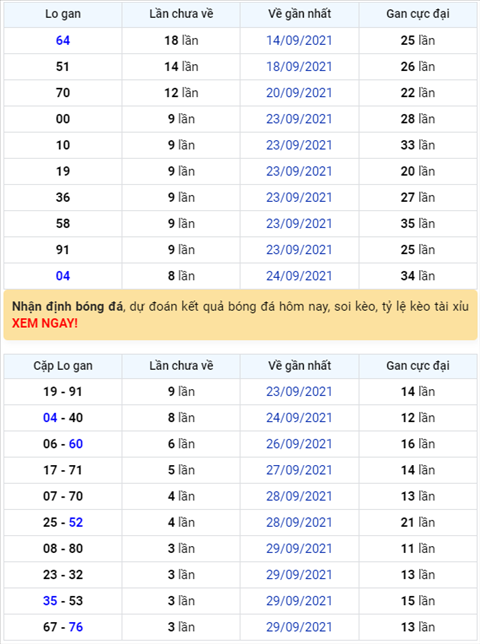Select the 23/09/2021 date in row 36
The height and width of the screenshot is (644, 480).
pos(299,197)
